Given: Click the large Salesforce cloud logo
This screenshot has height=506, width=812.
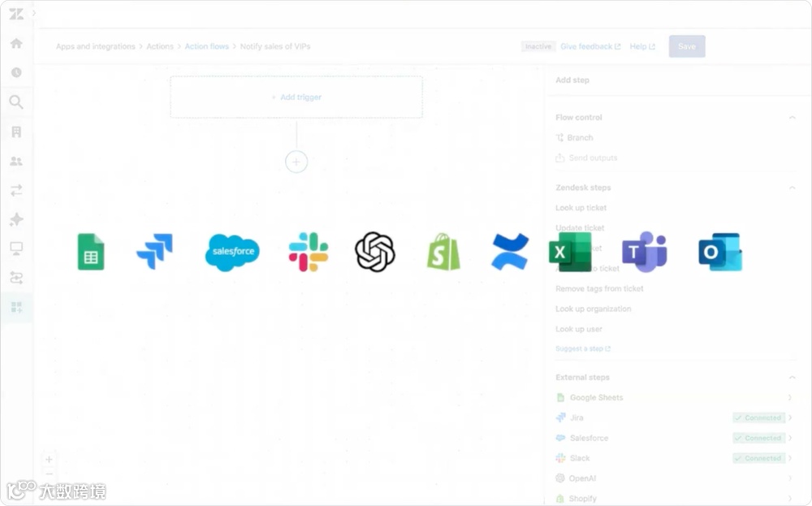Looking at the screenshot, I should pos(232,253).
